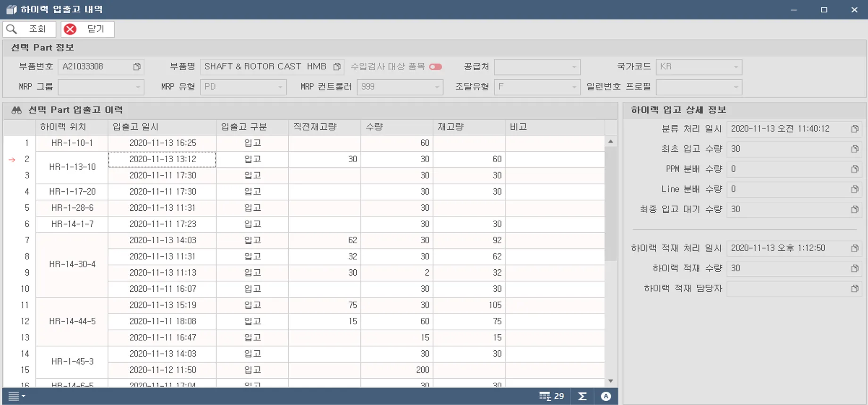The width and height of the screenshot is (868, 405).
Task: Click the 직전재고량 column header
Action: (325, 127)
